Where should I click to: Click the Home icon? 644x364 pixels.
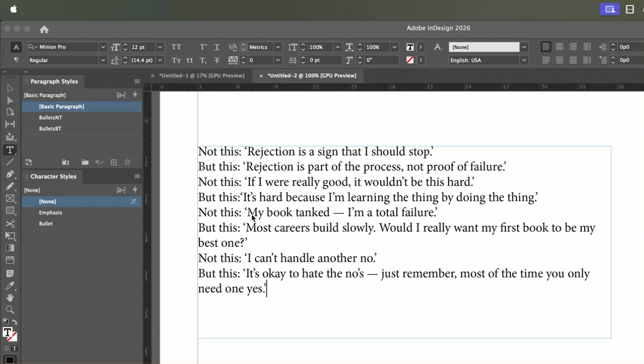(x=44, y=29)
